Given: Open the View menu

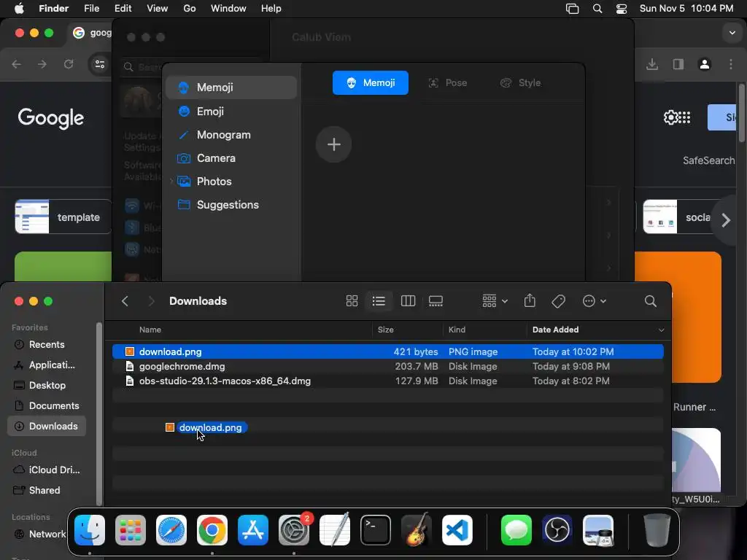Looking at the screenshot, I should click(x=158, y=9).
